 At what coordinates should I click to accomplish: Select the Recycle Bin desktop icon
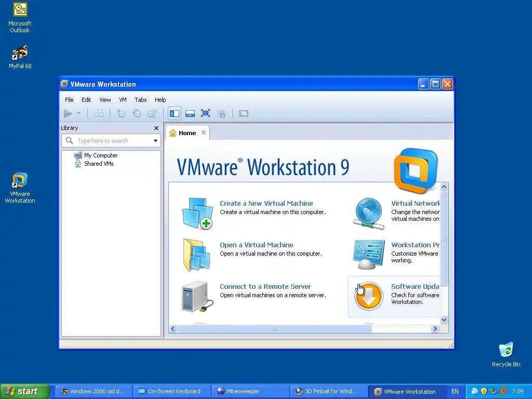tap(506, 354)
